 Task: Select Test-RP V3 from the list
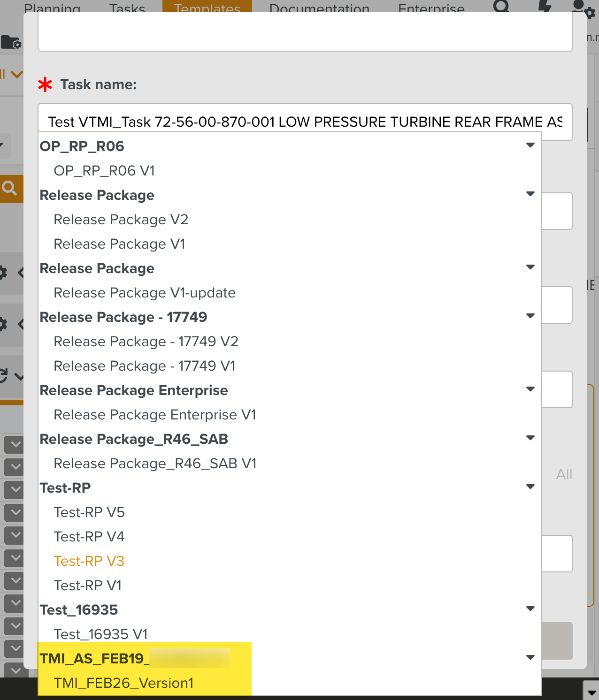[x=89, y=561]
